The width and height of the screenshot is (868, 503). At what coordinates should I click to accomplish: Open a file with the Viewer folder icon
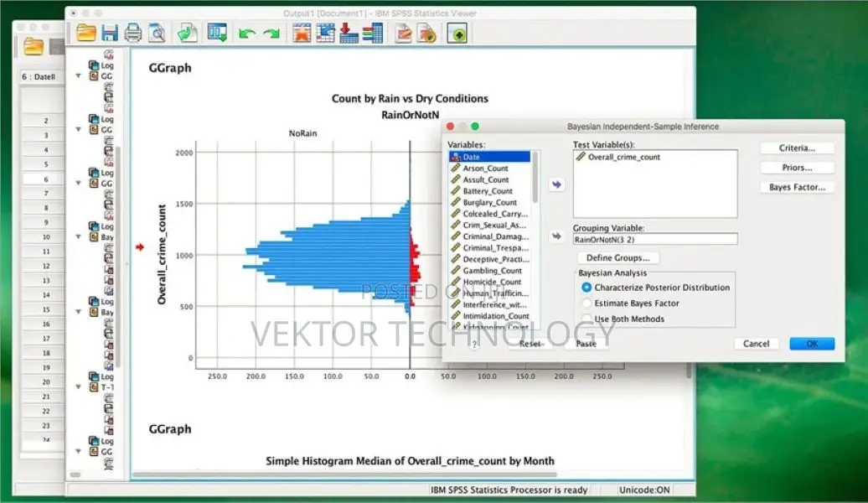point(86,34)
